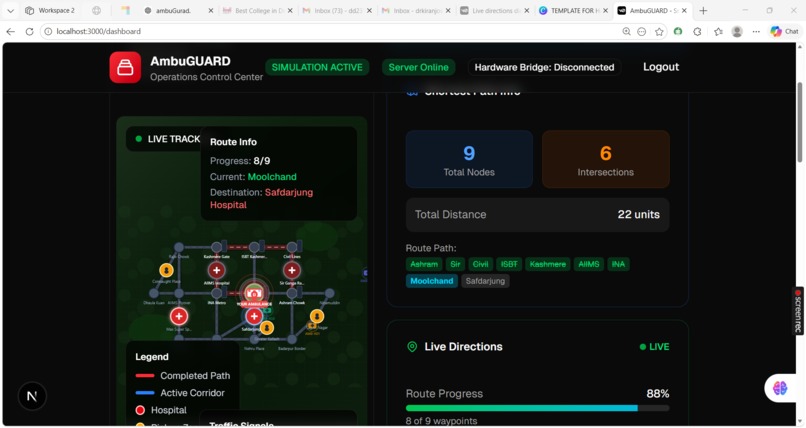This screenshot has width=806, height=428.
Task: Click the browser address bar URL
Action: coord(98,31)
